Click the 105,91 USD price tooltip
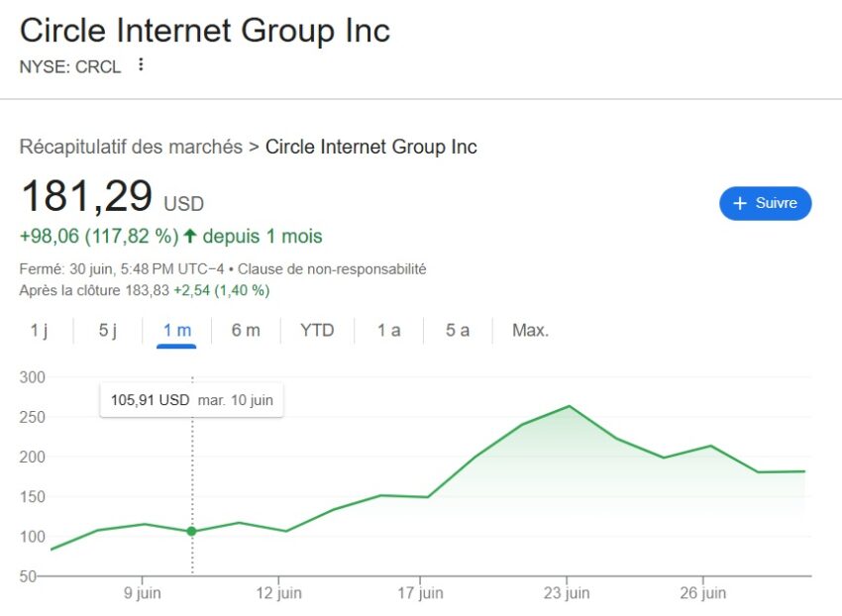Image resolution: width=842 pixels, height=616 pixels. tap(192, 400)
